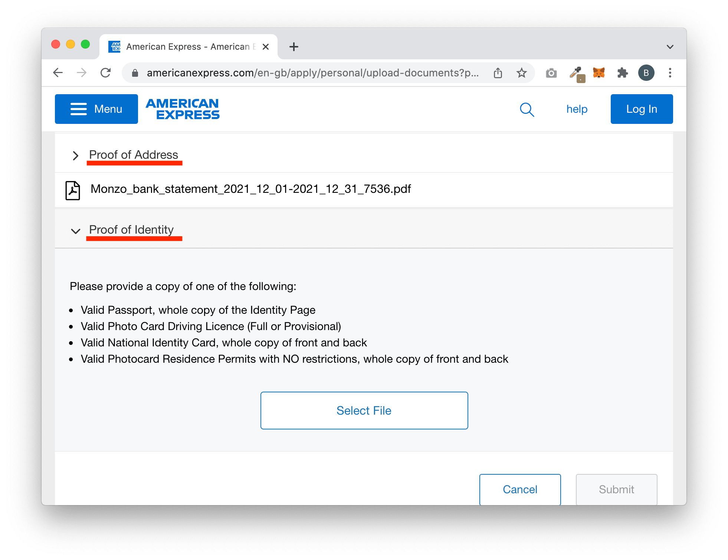Viewport: 728px width, 560px height.
Task: Open the Chrome profile B avatar
Action: click(x=646, y=73)
